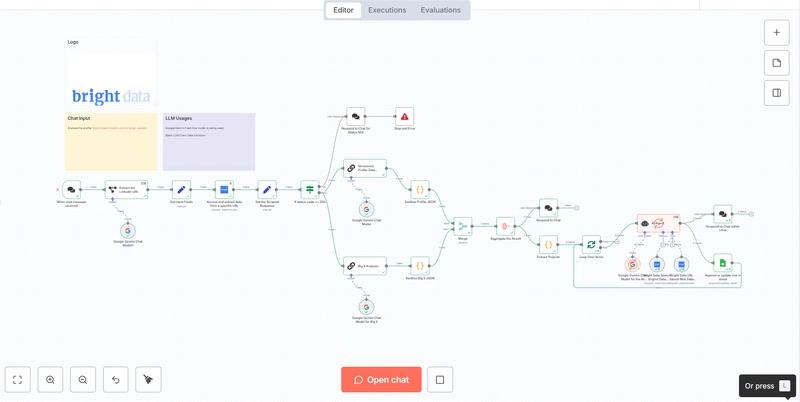The image size is (800, 402).
Task: Select the 'Stop and Error' warning node
Action: [405, 116]
